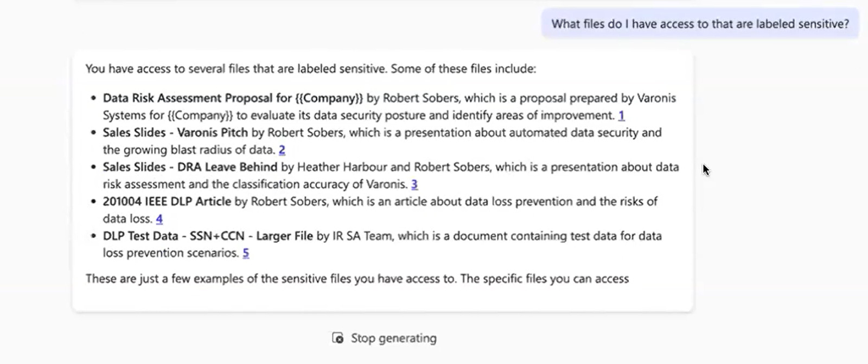Open citation 4 for IEEE DLP Article
The image size is (868, 364).
click(159, 219)
